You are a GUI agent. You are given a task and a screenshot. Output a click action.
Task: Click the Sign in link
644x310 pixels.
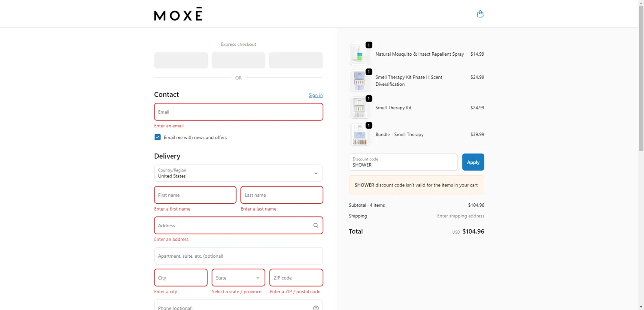point(316,95)
